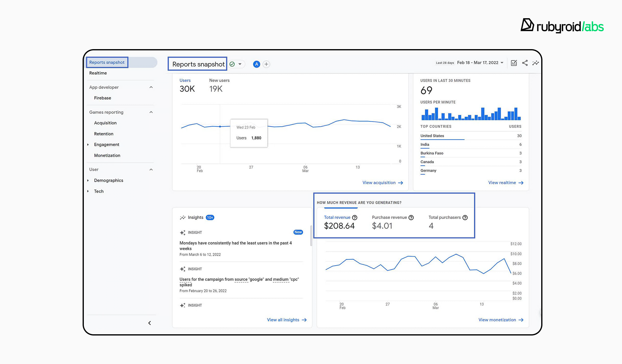Click the help icon beside Purchase revenue
This screenshot has height=364, width=622.
click(411, 217)
